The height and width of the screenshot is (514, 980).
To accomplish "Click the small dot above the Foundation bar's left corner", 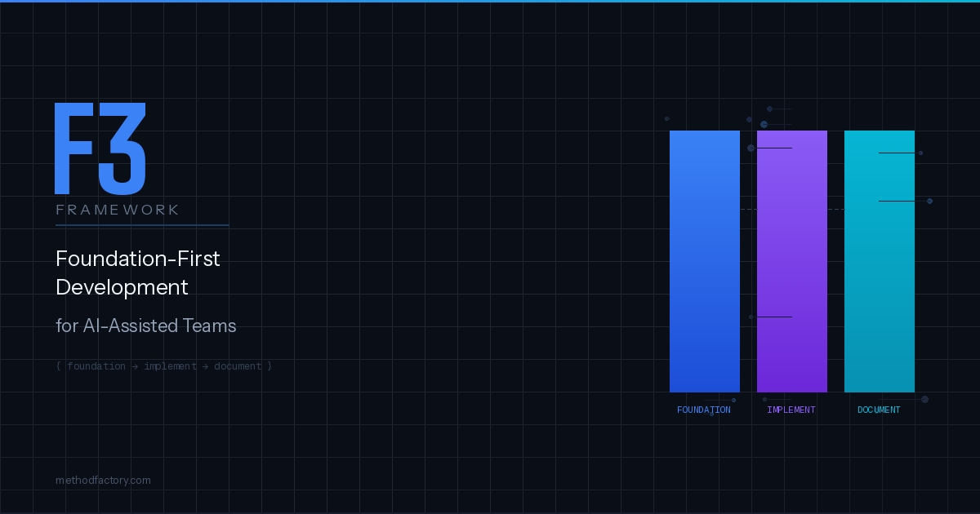I will [x=666, y=118].
